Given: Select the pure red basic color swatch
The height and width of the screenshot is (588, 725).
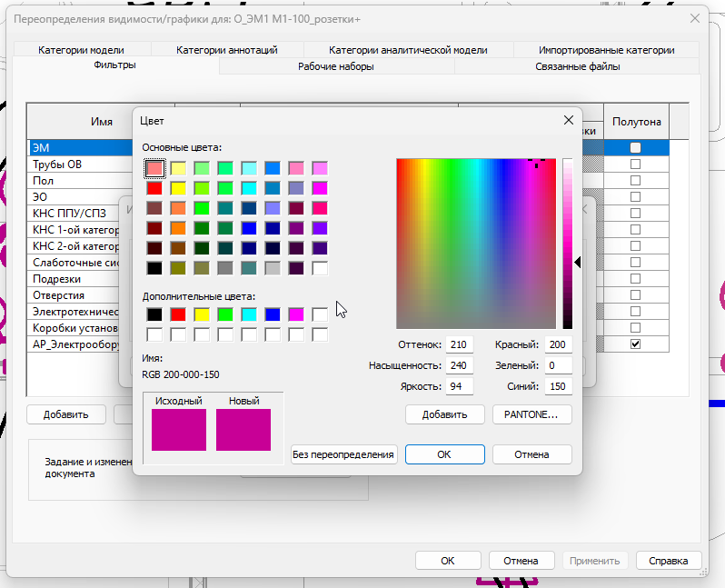Looking at the screenshot, I should pyautogui.click(x=154, y=188).
